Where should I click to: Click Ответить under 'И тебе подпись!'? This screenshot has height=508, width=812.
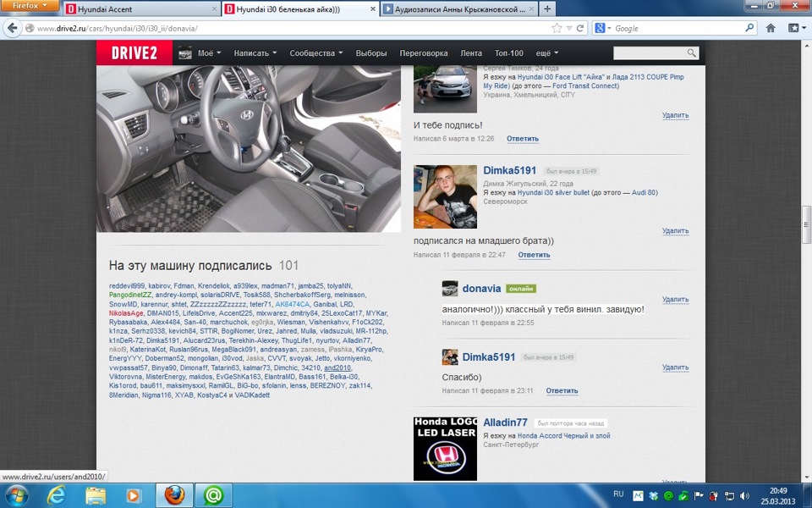click(523, 139)
